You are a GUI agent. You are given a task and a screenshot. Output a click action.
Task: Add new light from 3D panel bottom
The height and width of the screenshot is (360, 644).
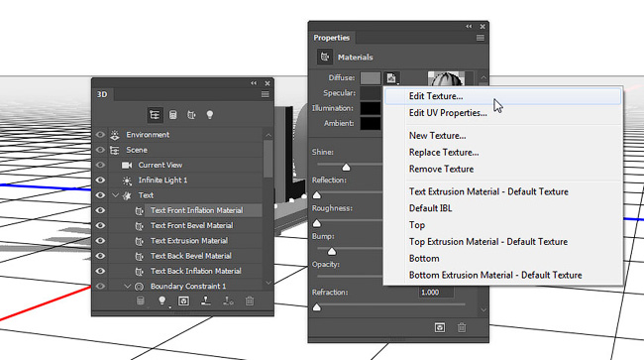click(x=162, y=301)
